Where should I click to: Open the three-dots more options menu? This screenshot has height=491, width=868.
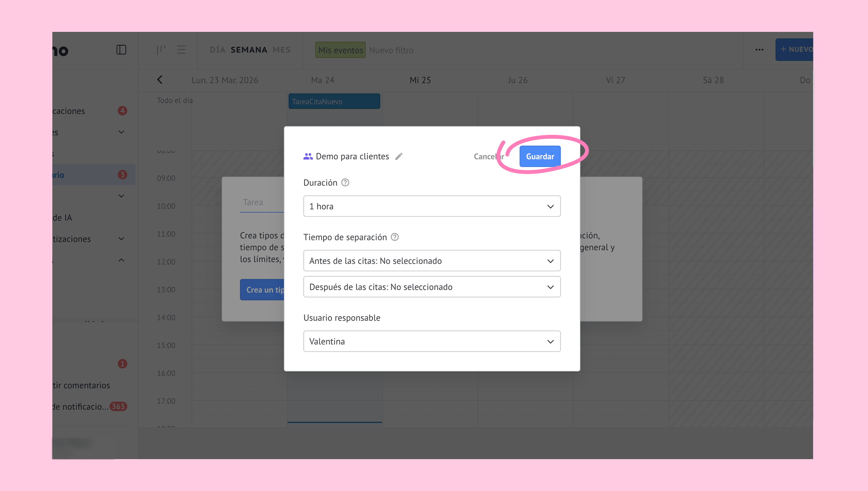click(759, 50)
